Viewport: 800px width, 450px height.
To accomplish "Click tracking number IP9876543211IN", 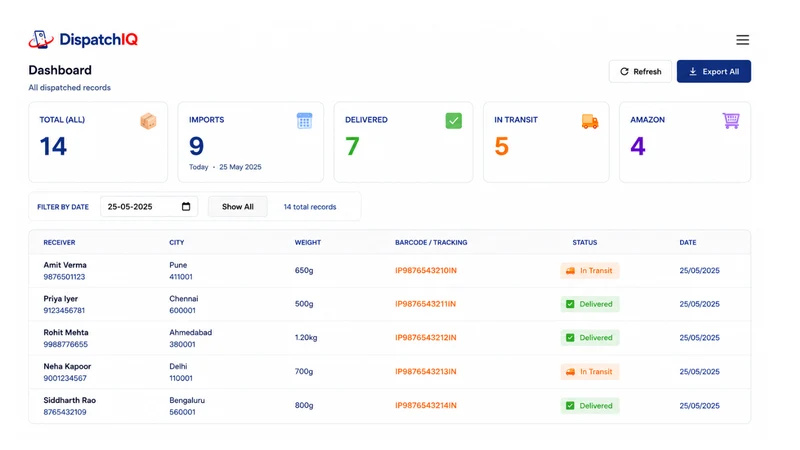I will (x=426, y=304).
